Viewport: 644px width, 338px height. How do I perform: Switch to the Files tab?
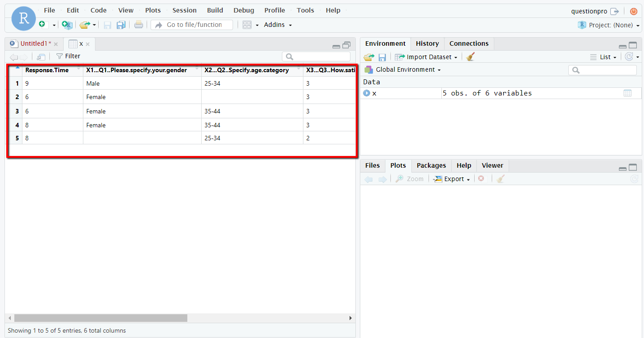pyautogui.click(x=372, y=165)
